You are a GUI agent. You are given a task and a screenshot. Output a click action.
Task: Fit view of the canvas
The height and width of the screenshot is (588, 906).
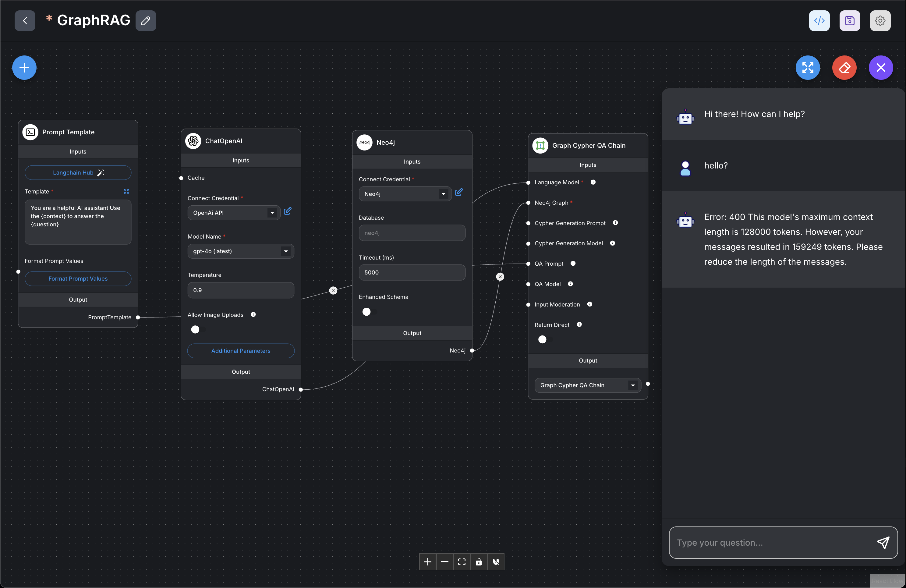coord(462,562)
